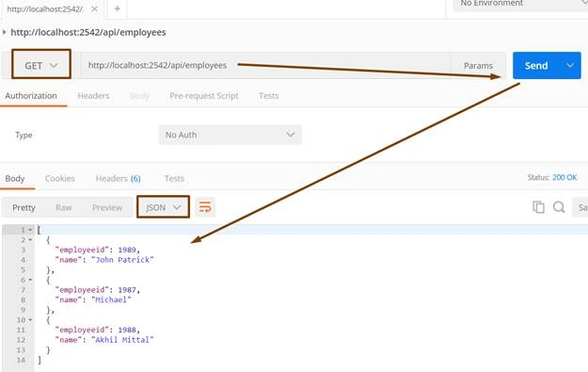Expand the request name disclosure triangle

pyautogui.click(x=4, y=32)
